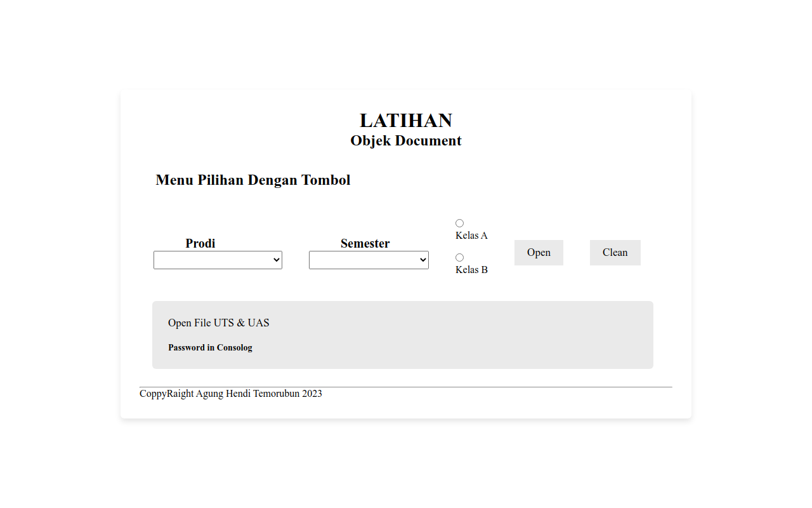
Task: Click the Menu Pilihan Dengan Tombol heading
Action: [x=253, y=180]
